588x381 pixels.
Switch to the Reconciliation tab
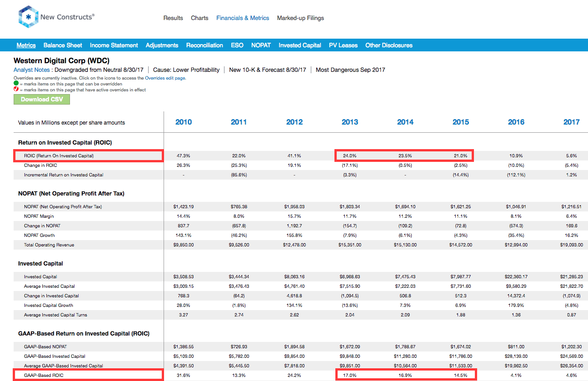point(204,45)
